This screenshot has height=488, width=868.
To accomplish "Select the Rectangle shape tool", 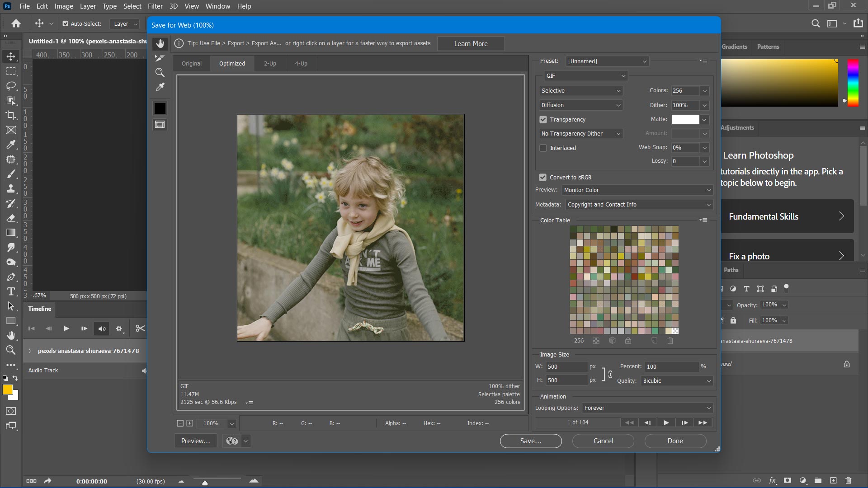I will (x=11, y=321).
